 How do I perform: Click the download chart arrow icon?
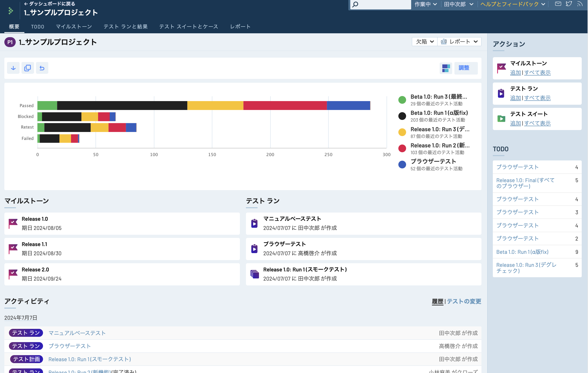[13, 68]
